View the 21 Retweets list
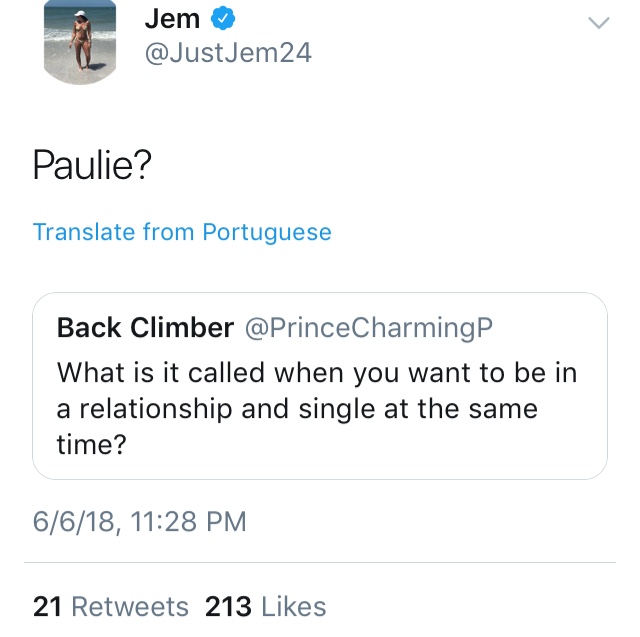This screenshot has height=637, width=640. [111, 606]
